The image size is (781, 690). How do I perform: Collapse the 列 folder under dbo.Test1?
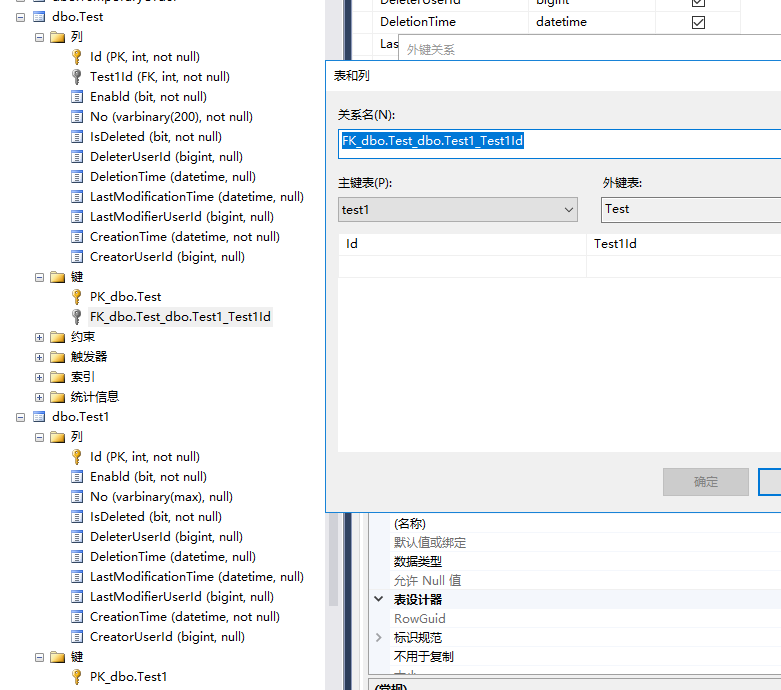coord(39,437)
